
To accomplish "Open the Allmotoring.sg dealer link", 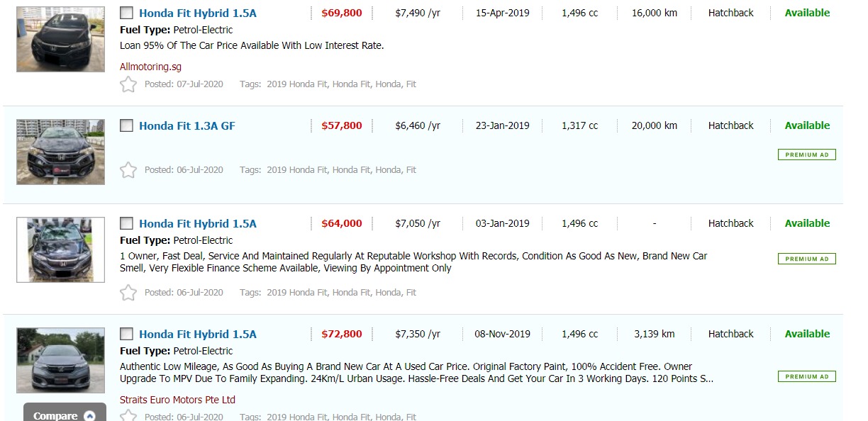I will tap(150, 67).
